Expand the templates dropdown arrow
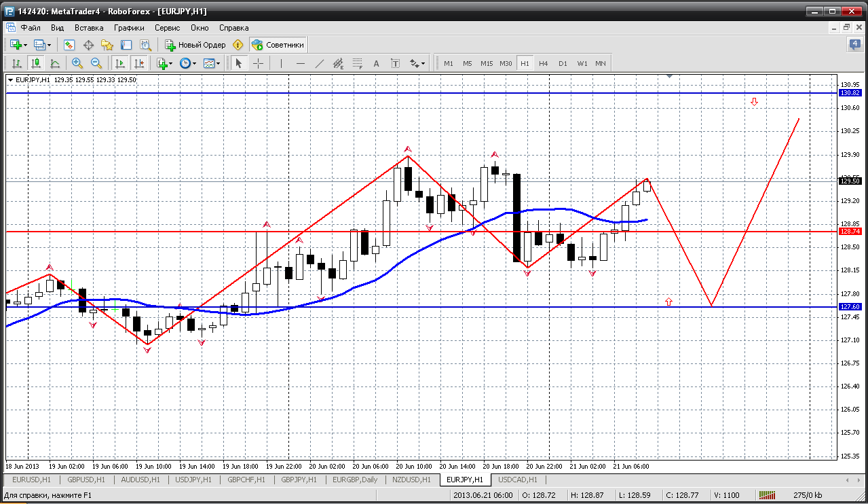 (219, 63)
